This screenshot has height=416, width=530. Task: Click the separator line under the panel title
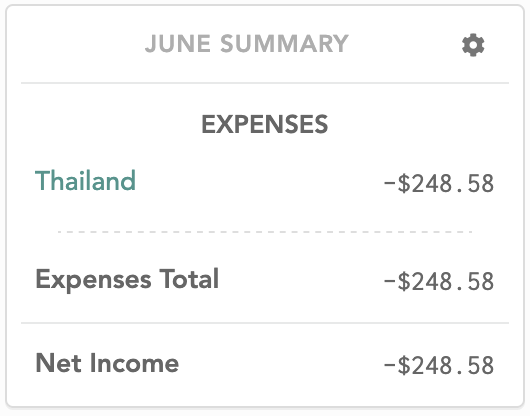(x=265, y=83)
